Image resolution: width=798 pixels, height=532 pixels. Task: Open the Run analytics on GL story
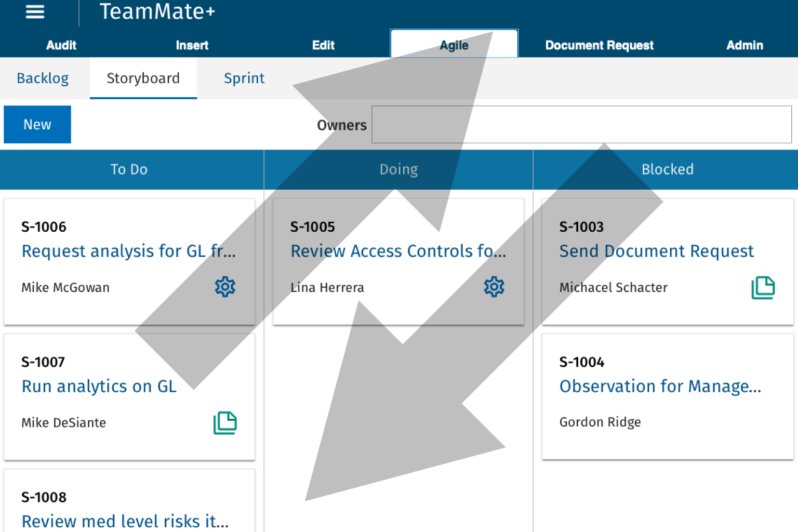tap(99, 386)
